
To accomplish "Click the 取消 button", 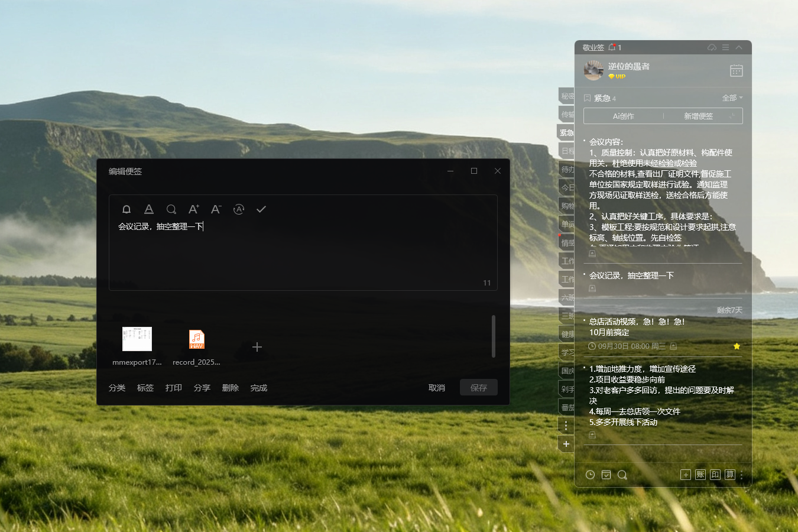I will [x=437, y=388].
